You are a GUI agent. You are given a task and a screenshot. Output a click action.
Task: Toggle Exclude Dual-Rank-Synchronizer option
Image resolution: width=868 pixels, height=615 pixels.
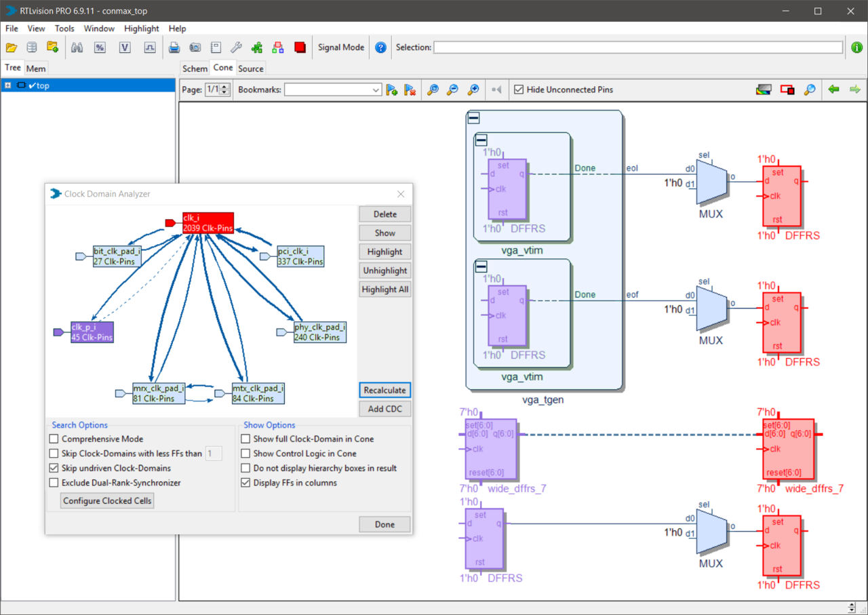(x=54, y=483)
